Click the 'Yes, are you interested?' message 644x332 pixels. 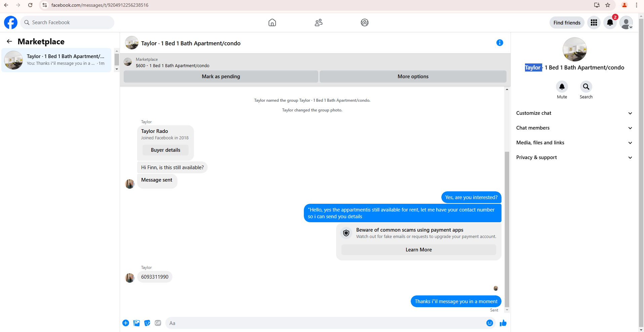471,197
